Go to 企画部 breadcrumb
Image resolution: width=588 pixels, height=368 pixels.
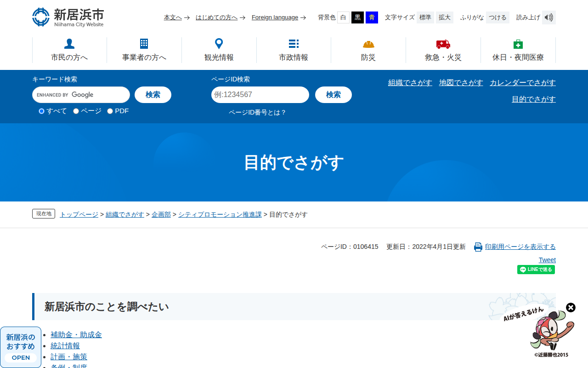click(161, 214)
